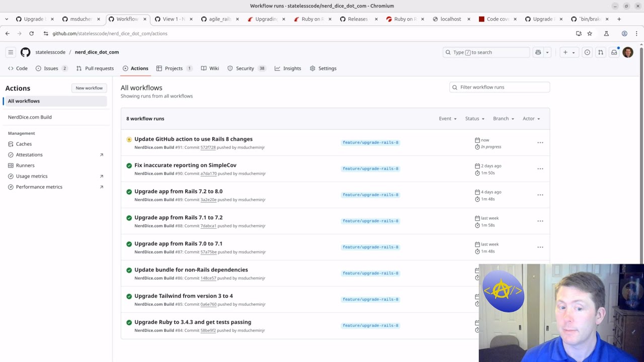Focus the Filter workflow runs field

pos(500,87)
